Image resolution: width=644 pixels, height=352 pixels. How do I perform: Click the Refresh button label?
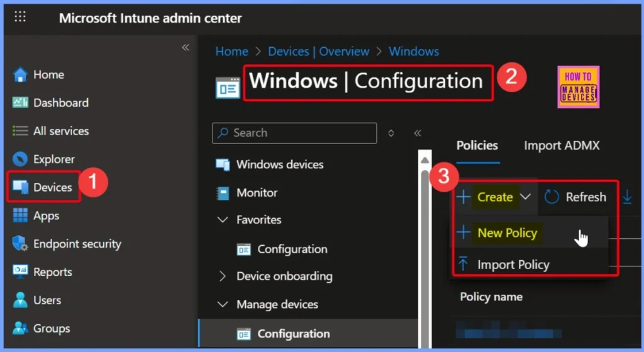[x=586, y=197]
